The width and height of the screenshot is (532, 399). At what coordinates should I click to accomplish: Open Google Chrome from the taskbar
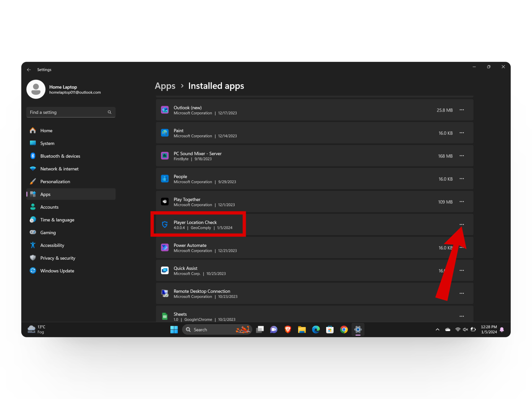click(344, 329)
